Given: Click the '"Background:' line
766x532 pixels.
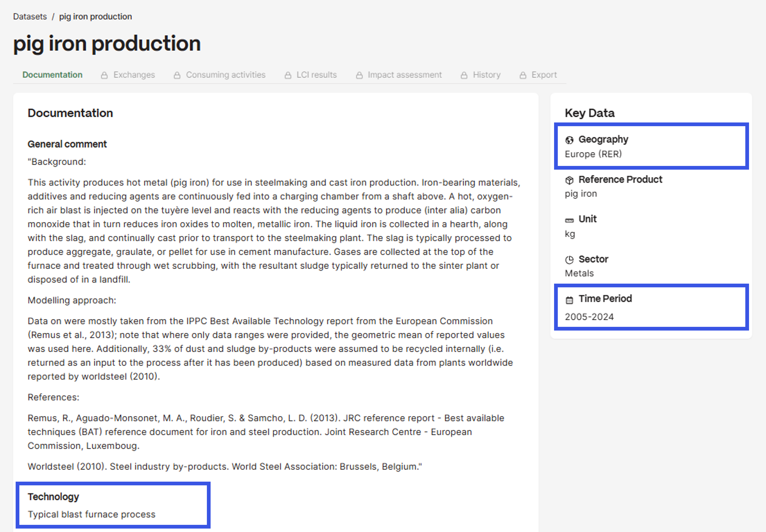Looking at the screenshot, I should 57,162.
